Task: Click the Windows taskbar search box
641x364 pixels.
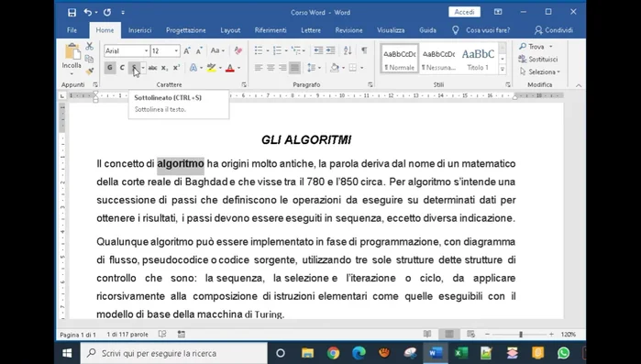Action: 174,353
